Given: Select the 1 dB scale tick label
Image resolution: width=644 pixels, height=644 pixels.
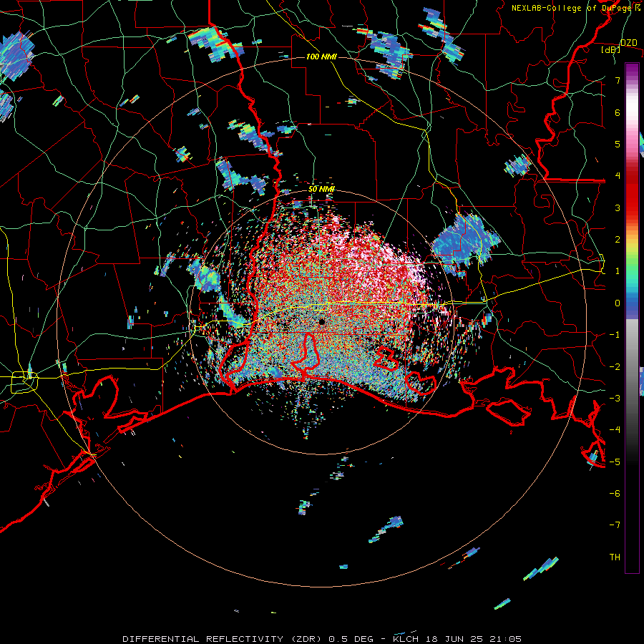Looking at the screenshot, I should point(618,271).
